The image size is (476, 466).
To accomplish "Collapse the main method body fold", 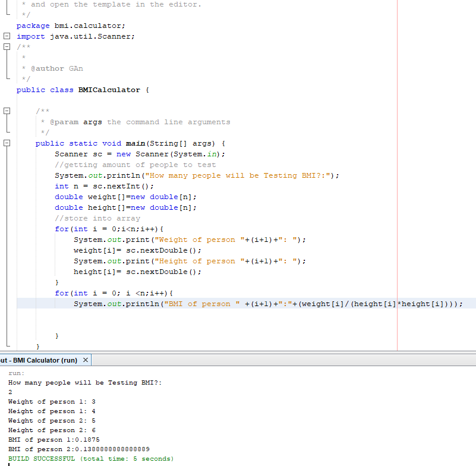I will (6, 143).
